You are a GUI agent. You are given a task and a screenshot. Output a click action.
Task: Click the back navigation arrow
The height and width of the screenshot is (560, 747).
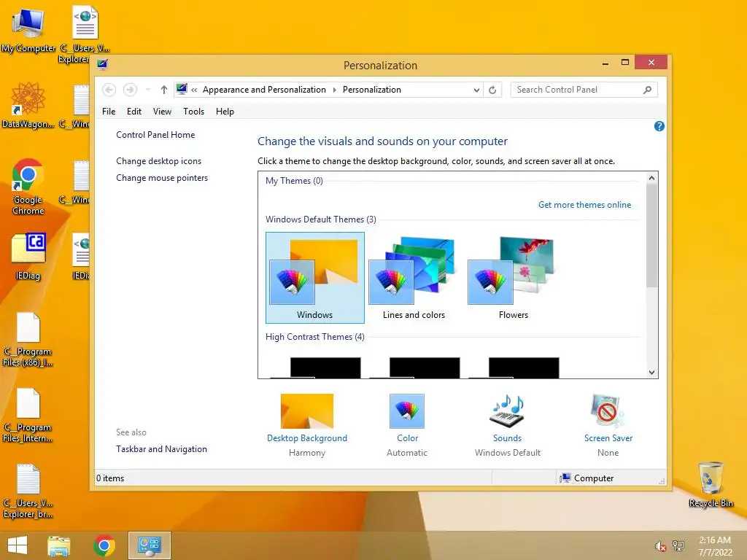pyautogui.click(x=109, y=90)
